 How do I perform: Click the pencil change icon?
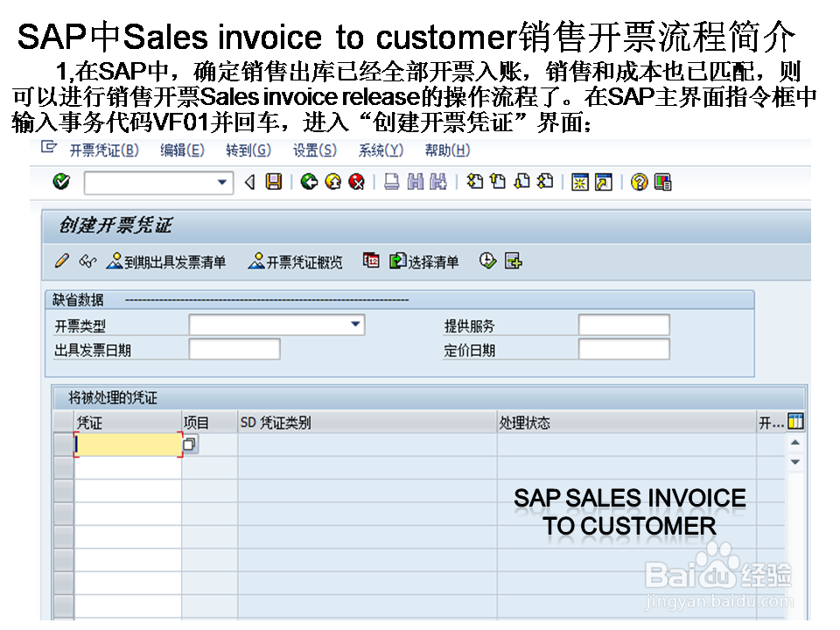click(x=61, y=261)
